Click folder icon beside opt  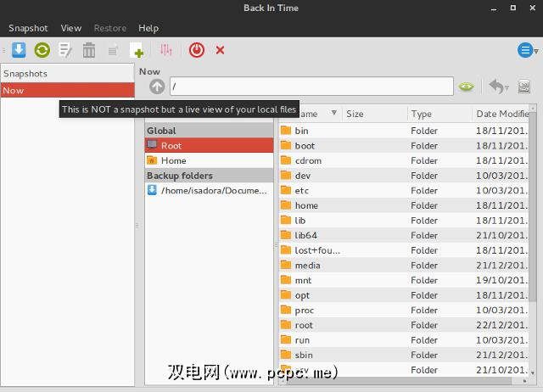pos(286,294)
